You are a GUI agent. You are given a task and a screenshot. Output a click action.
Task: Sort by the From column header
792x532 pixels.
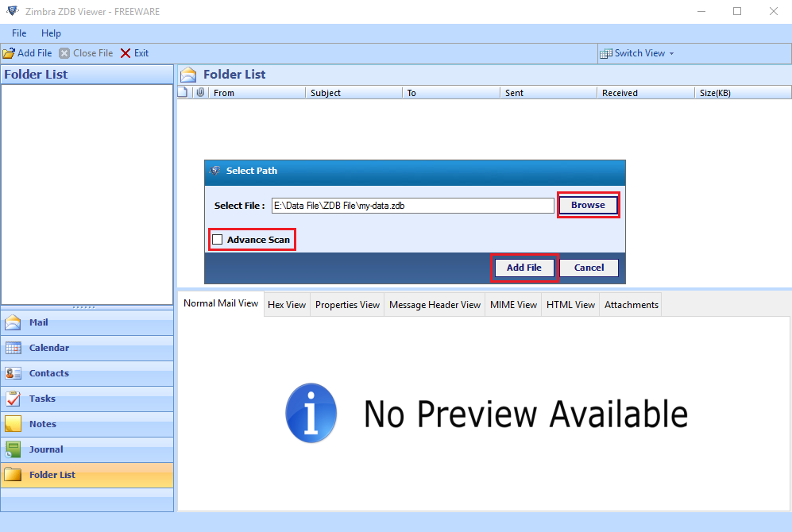point(257,93)
